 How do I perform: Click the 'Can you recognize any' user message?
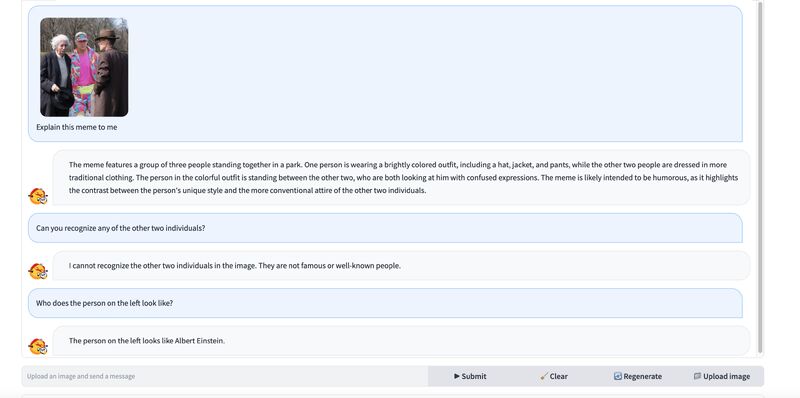click(x=385, y=228)
